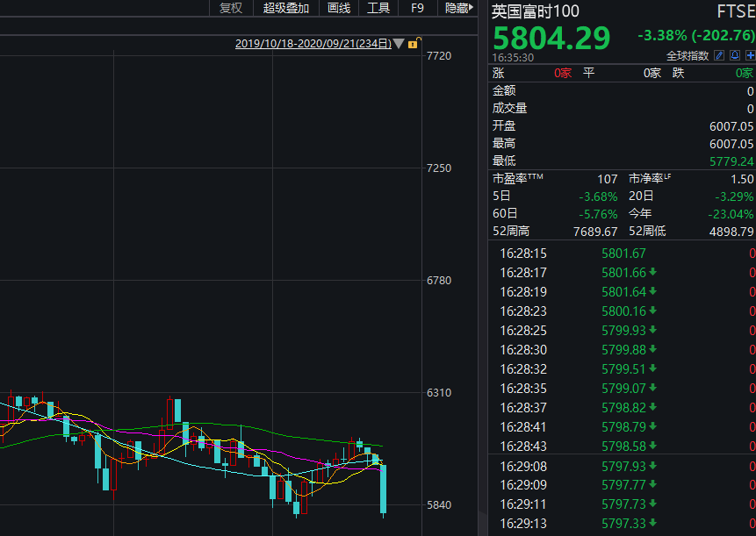Click the 跌 0家 green count
The width and height of the screenshot is (756, 536).
pos(744,73)
